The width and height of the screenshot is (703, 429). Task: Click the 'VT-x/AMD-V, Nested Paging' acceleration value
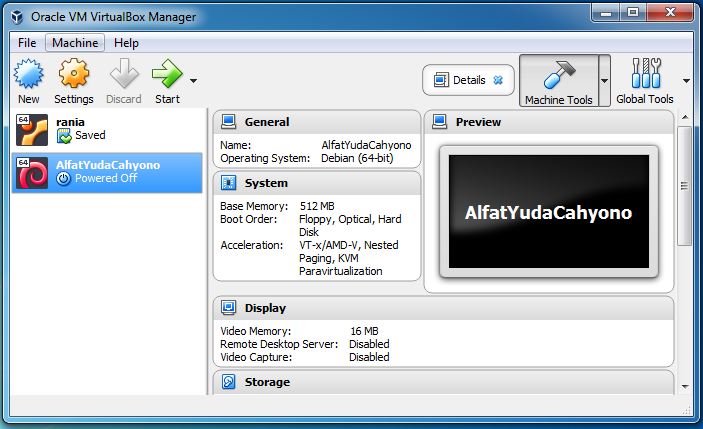[349, 251]
